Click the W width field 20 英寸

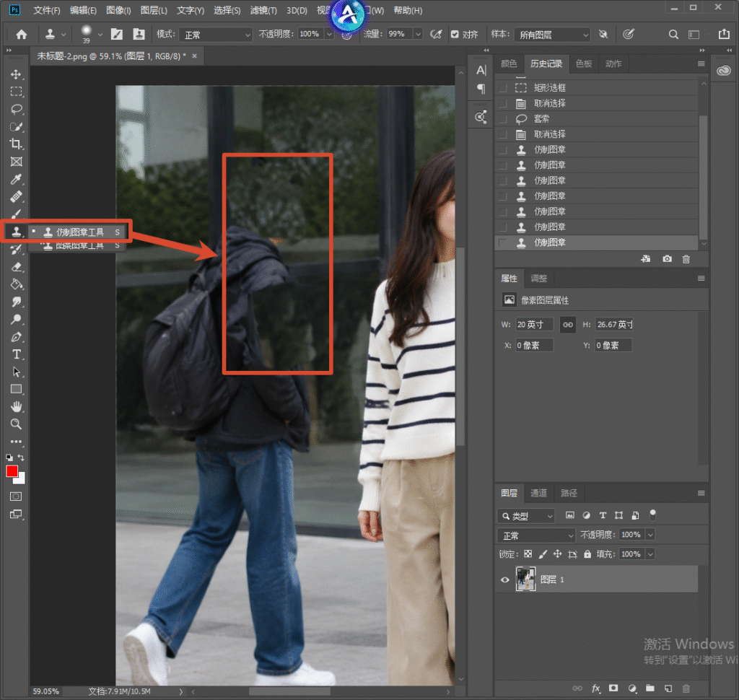pos(534,325)
